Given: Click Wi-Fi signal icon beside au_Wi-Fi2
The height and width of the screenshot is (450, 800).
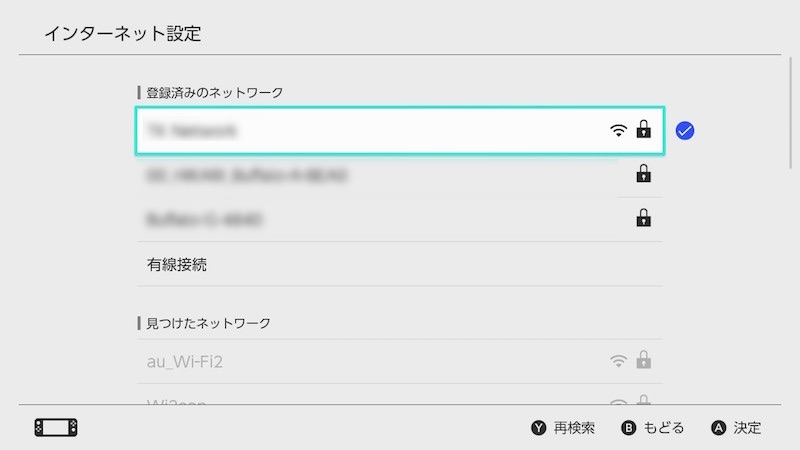Looking at the screenshot, I should click(x=619, y=360).
